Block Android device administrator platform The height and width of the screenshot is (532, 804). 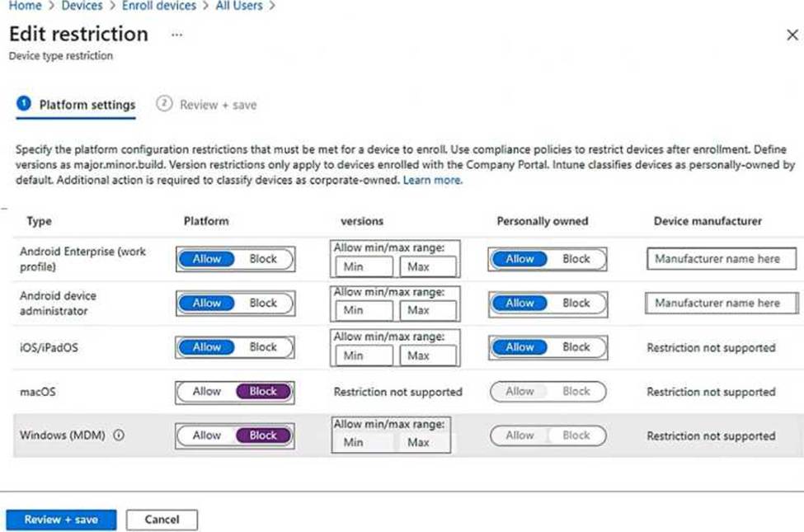pyautogui.click(x=263, y=304)
